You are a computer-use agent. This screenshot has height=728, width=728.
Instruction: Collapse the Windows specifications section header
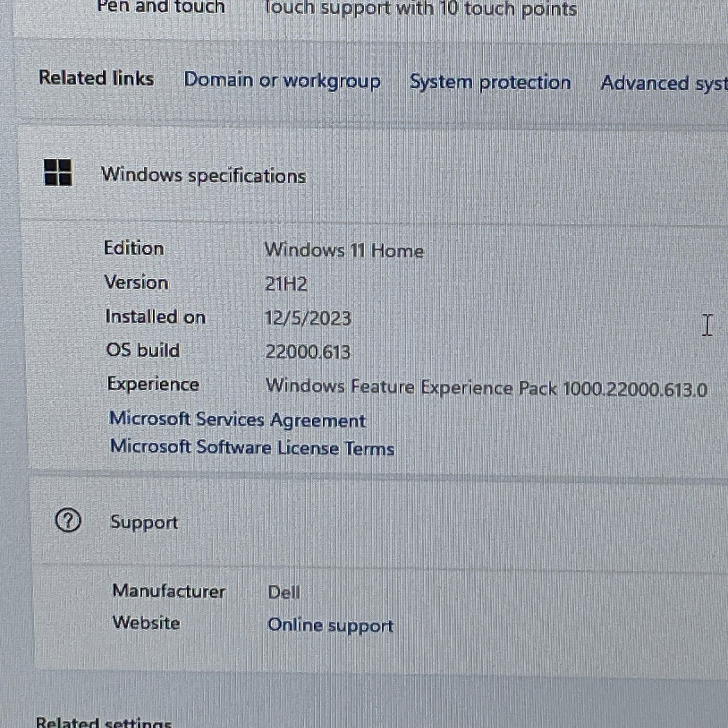pos(204,175)
